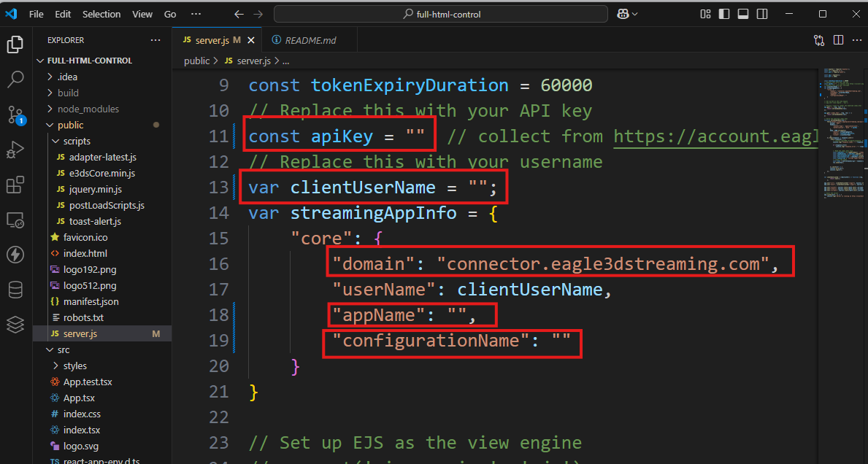Open the lightning bolt extension view

15,255
